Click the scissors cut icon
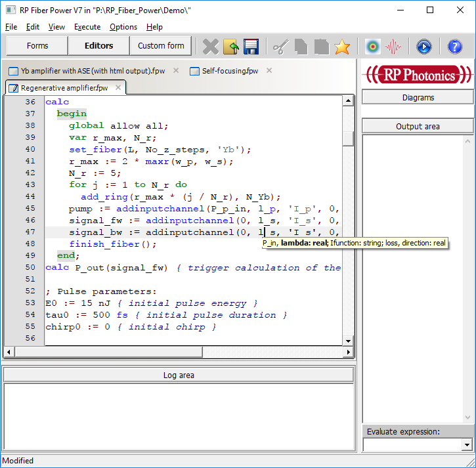The image size is (476, 468). [x=281, y=46]
